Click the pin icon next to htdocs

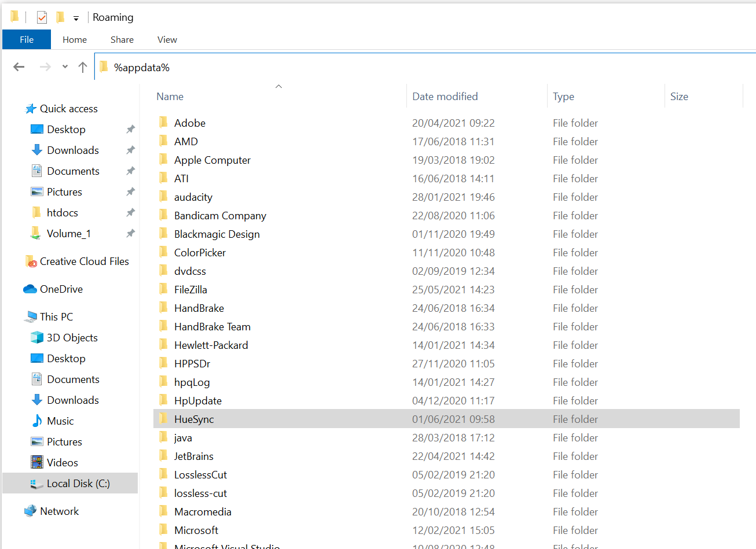(131, 213)
